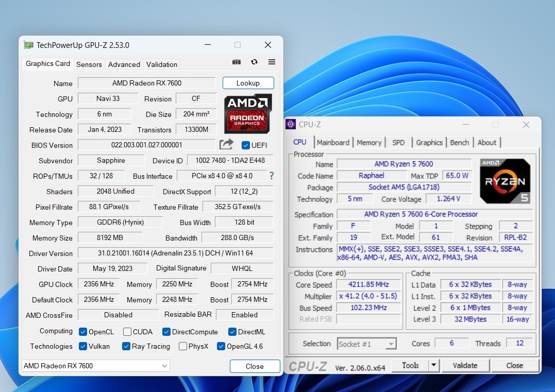This screenshot has width=555, height=392.
Task: Toggle the OpenCL checkbox
Action: click(x=83, y=332)
